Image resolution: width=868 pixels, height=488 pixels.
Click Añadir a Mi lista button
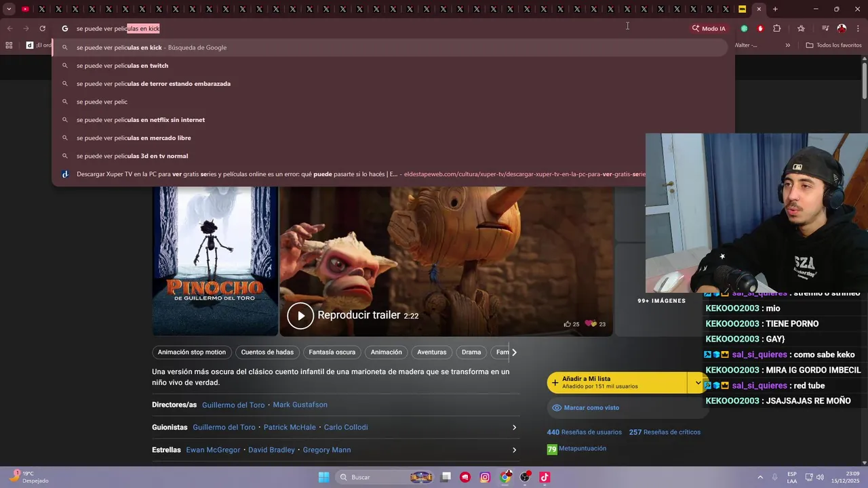tap(617, 382)
